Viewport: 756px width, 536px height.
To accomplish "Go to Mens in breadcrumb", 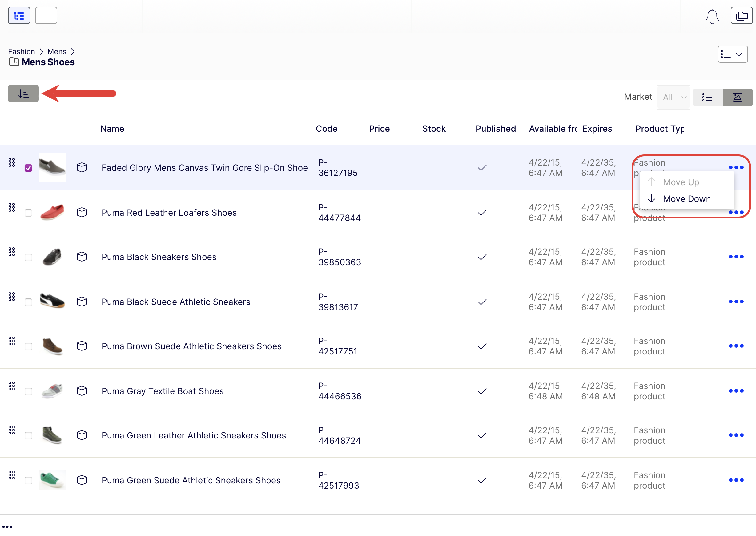I will pyautogui.click(x=57, y=51).
